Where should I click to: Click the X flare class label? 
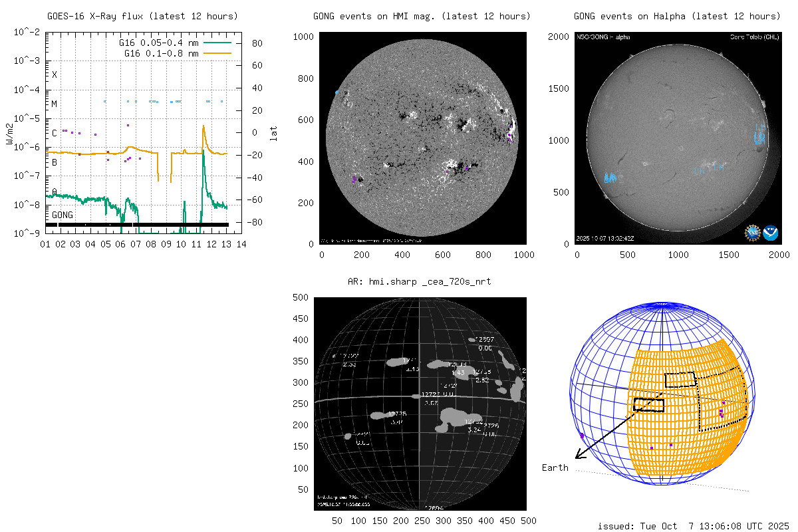click(x=55, y=75)
